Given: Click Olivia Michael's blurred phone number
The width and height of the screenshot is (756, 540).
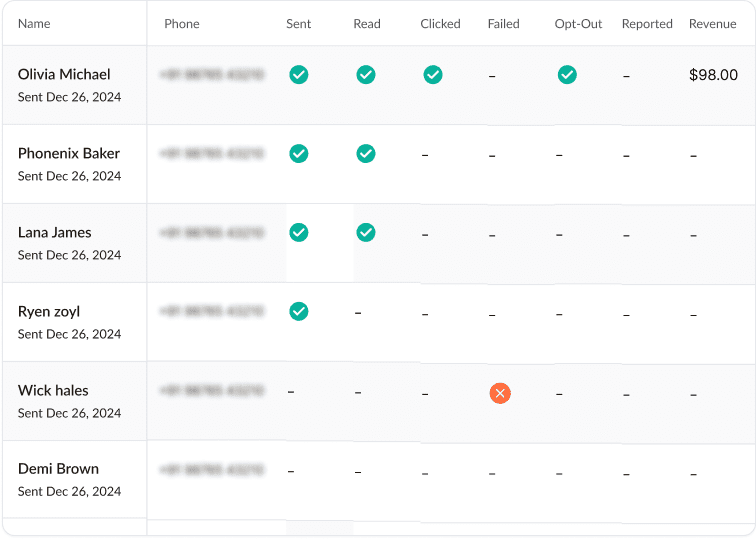Looking at the screenshot, I should click(x=212, y=75).
